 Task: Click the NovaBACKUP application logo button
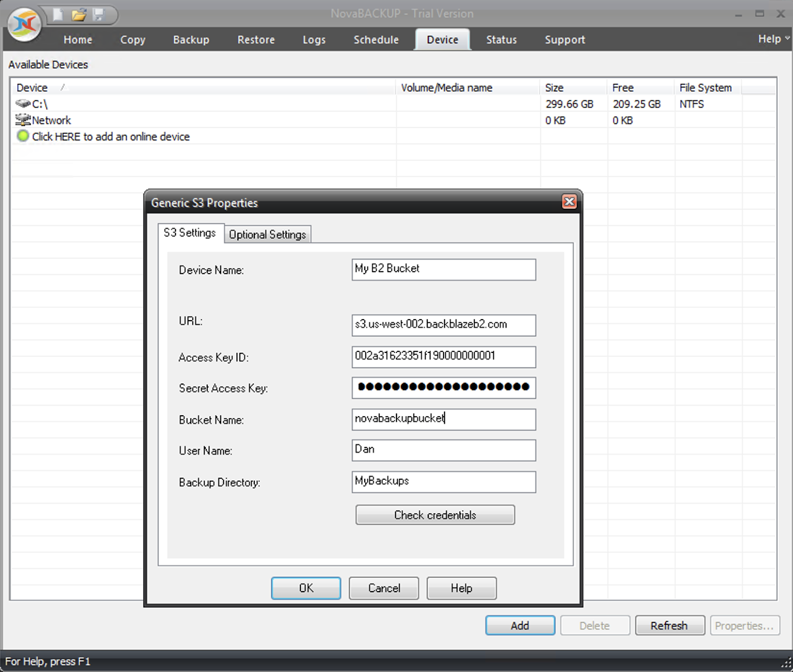point(24,24)
